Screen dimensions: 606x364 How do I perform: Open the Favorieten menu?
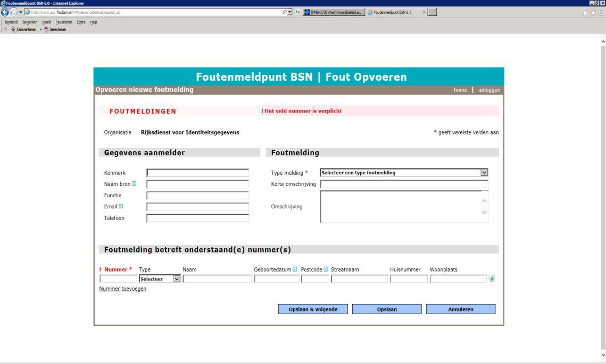(x=64, y=22)
